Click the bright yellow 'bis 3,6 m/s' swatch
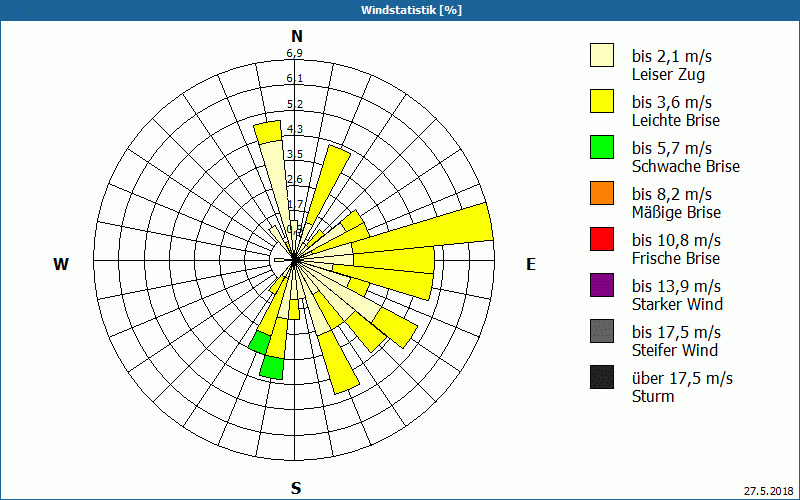This screenshot has width=800, height=500. [602, 101]
